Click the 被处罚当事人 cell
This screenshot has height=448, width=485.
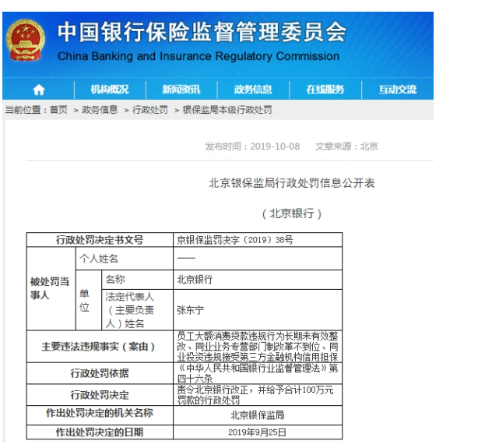51,288
